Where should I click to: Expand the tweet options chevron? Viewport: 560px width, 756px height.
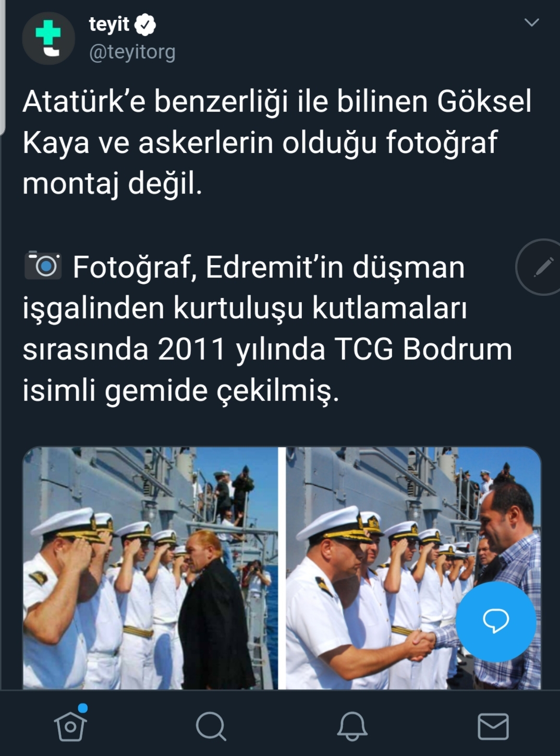coord(531,22)
